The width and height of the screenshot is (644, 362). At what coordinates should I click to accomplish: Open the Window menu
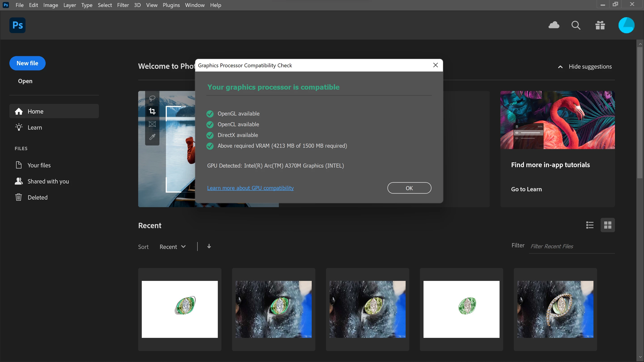[195, 5]
